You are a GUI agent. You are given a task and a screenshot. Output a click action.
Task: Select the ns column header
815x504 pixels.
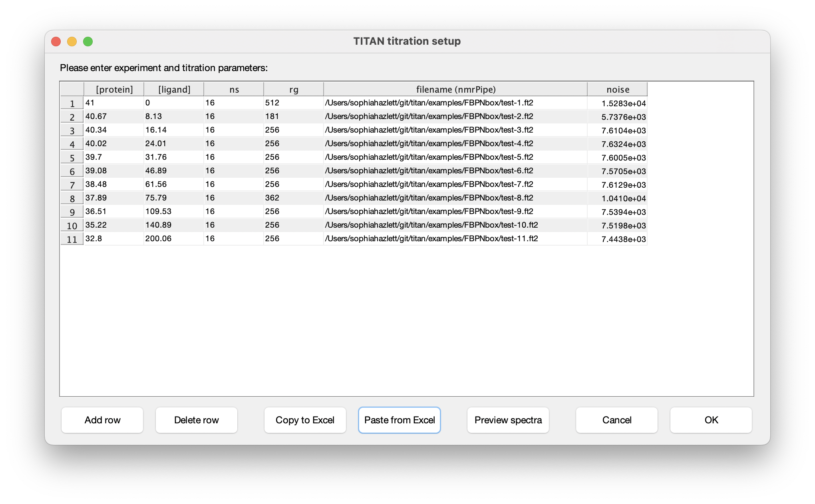234,89
